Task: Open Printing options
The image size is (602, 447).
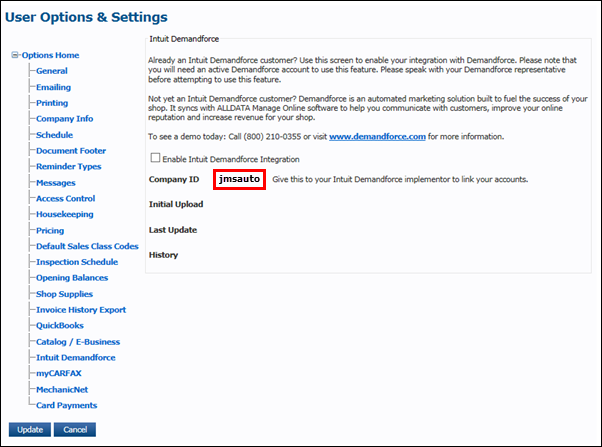Action: 52,103
